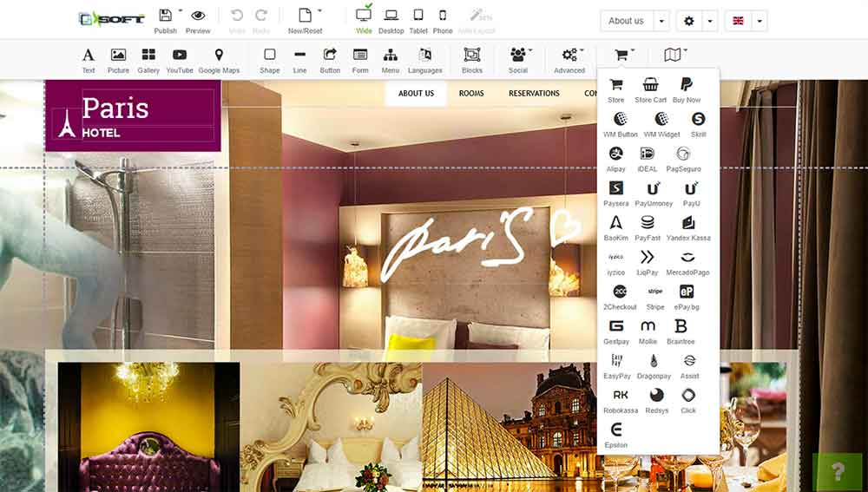
Task: Select the RESERVATIONS site menu tab
Action: tap(534, 94)
